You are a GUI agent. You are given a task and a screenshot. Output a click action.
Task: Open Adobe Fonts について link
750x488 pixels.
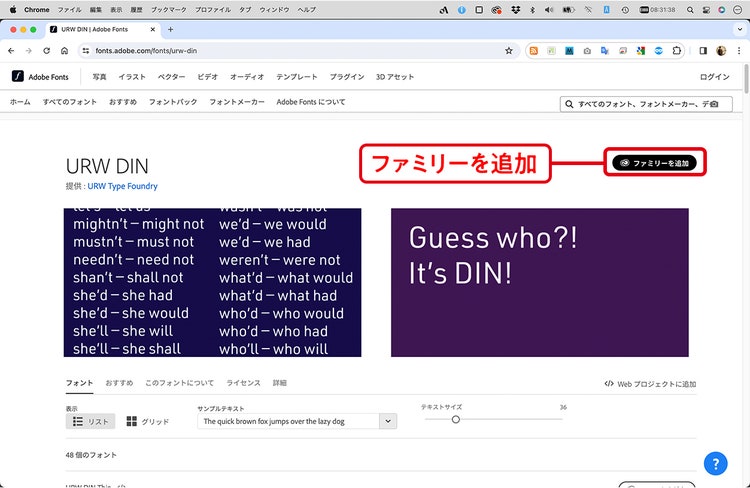(311, 102)
